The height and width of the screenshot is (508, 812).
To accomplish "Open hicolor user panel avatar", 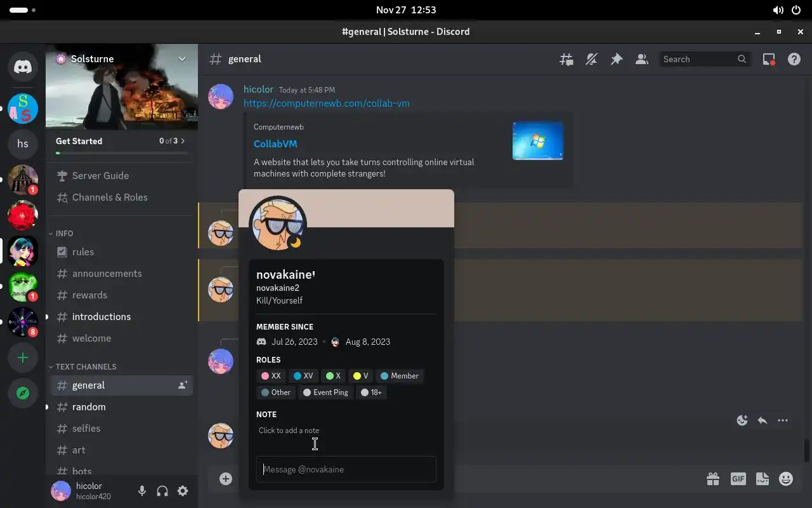I will (x=61, y=491).
